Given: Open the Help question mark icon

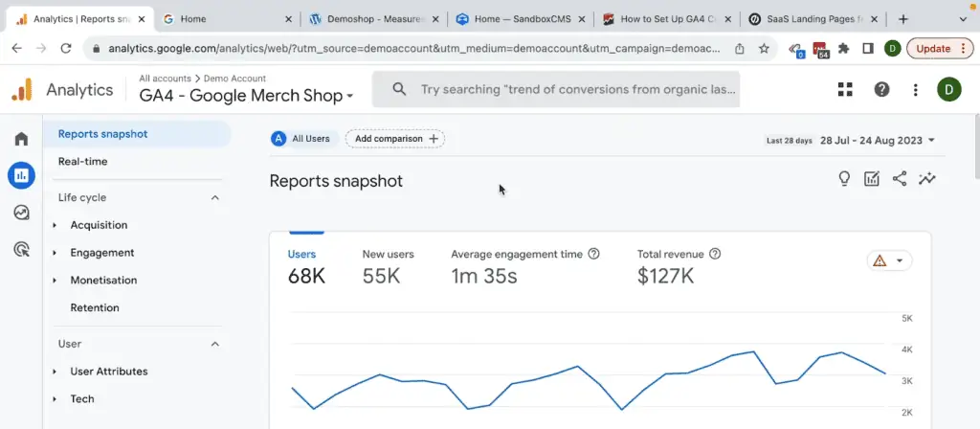Looking at the screenshot, I should coord(881,89).
